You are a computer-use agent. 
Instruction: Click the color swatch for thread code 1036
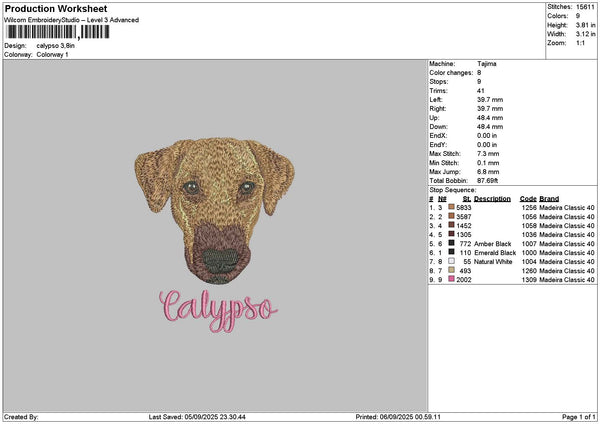(452, 234)
